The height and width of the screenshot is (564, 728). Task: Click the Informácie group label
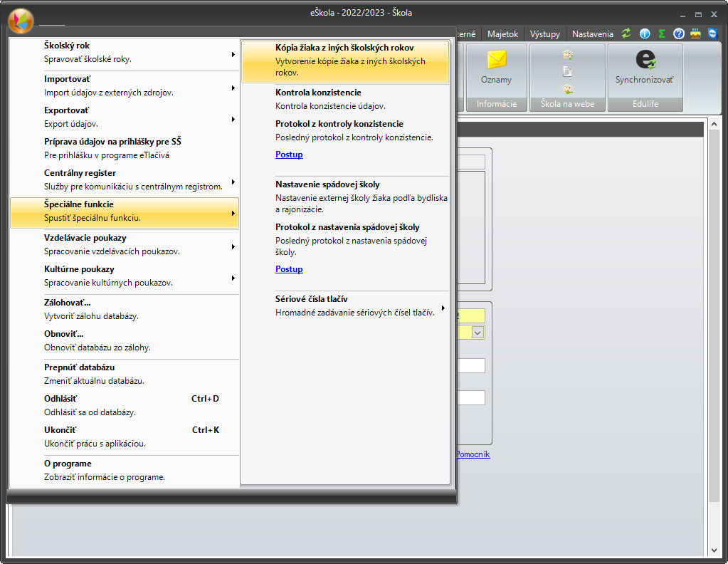[496, 104]
